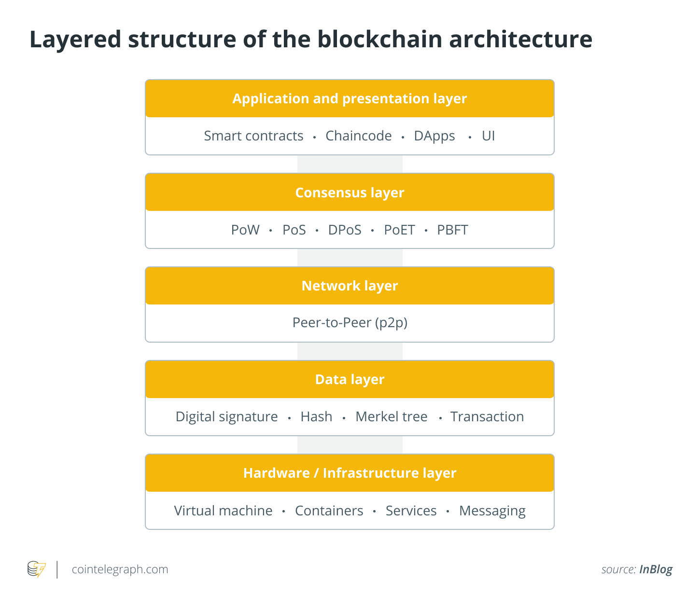Click the Smart contracts label

pyautogui.click(x=253, y=136)
